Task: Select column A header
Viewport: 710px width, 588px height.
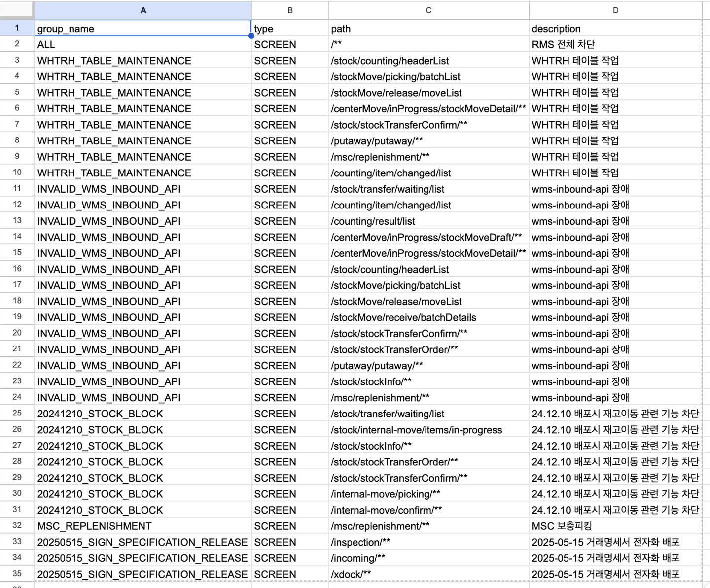Action: (143, 10)
